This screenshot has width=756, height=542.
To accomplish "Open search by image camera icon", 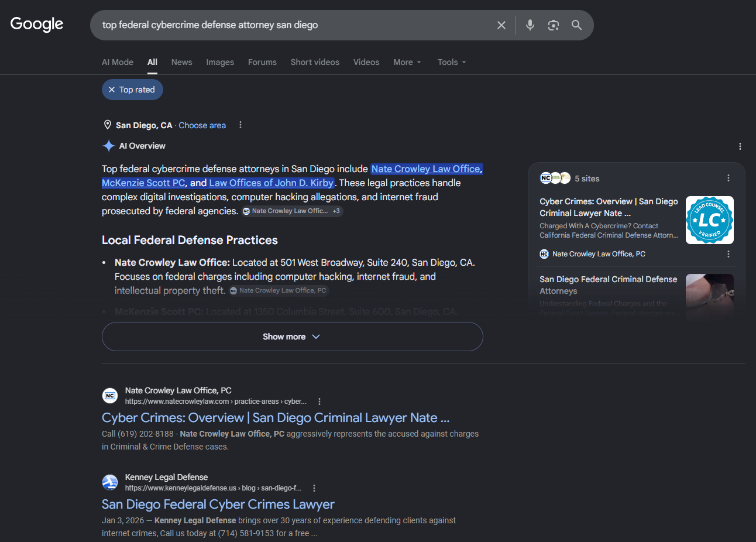I will coord(554,25).
